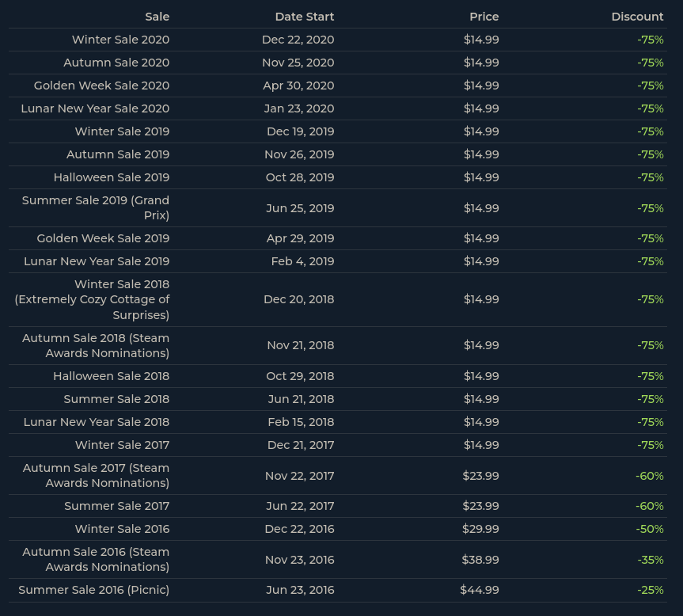683x616 pixels.
Task: Click Winter Sale 2019 entry
Action: (x=122, y=131)
